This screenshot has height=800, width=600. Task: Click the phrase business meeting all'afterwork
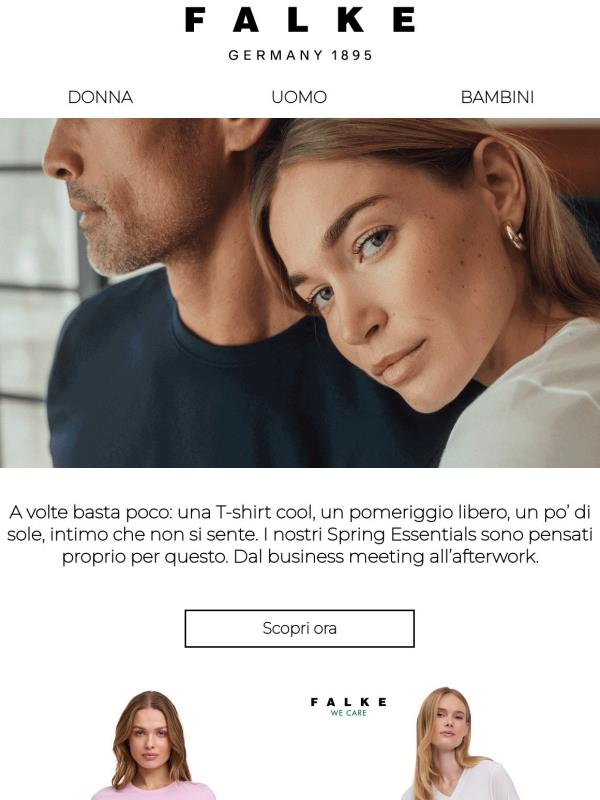[403, 557]
